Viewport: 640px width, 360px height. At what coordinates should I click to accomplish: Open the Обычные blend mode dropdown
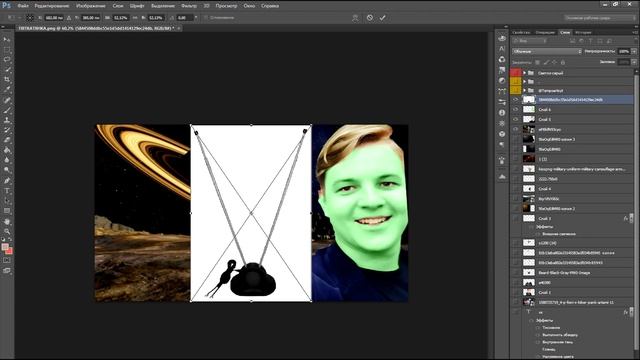click(x=547, y=51)
